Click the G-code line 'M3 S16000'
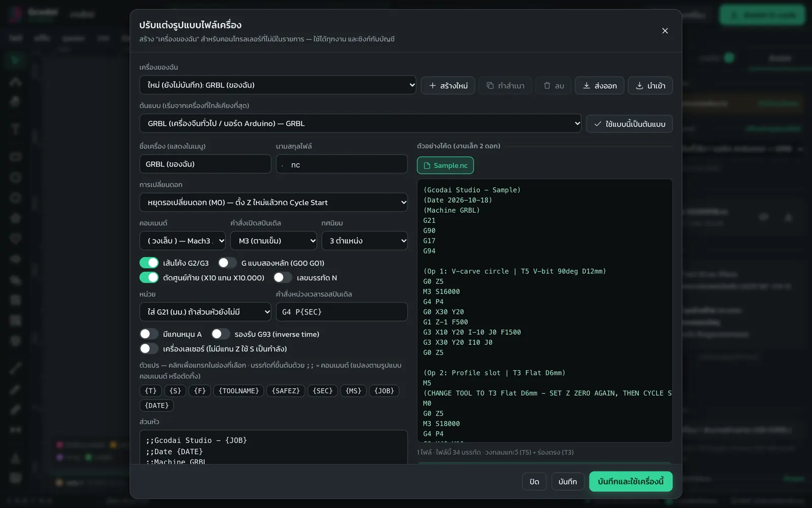Screen dimensions: 812x508 pyautogui.click(x=442, y=292)
